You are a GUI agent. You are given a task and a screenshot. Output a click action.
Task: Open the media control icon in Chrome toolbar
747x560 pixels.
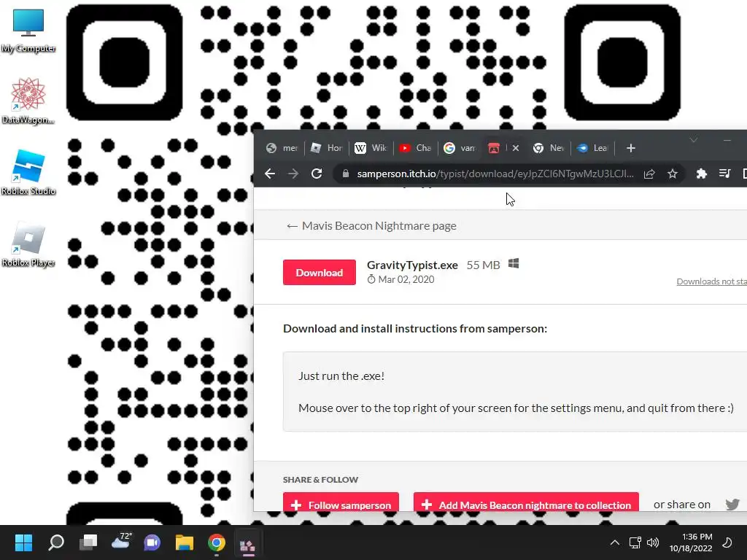coord(724,174)
